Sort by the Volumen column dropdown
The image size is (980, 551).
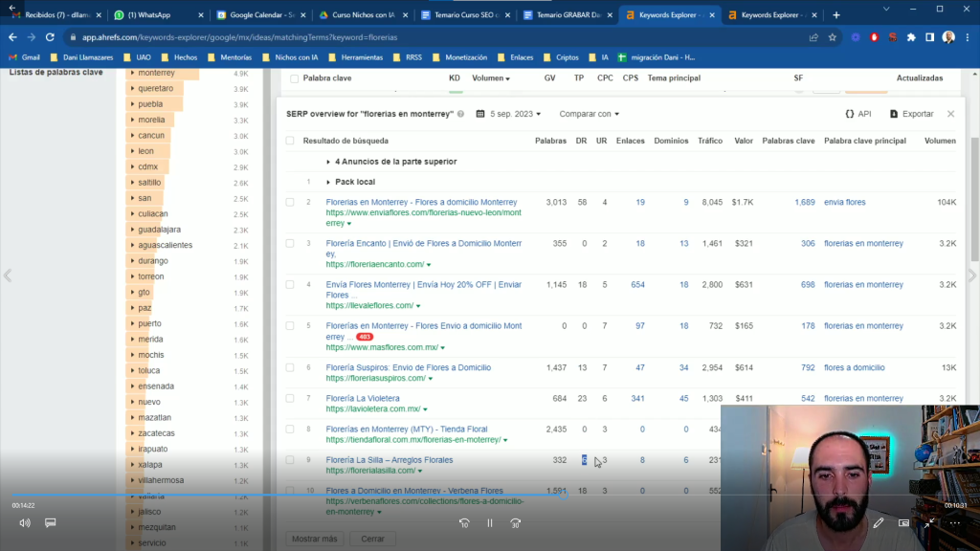tap(491, 78)
